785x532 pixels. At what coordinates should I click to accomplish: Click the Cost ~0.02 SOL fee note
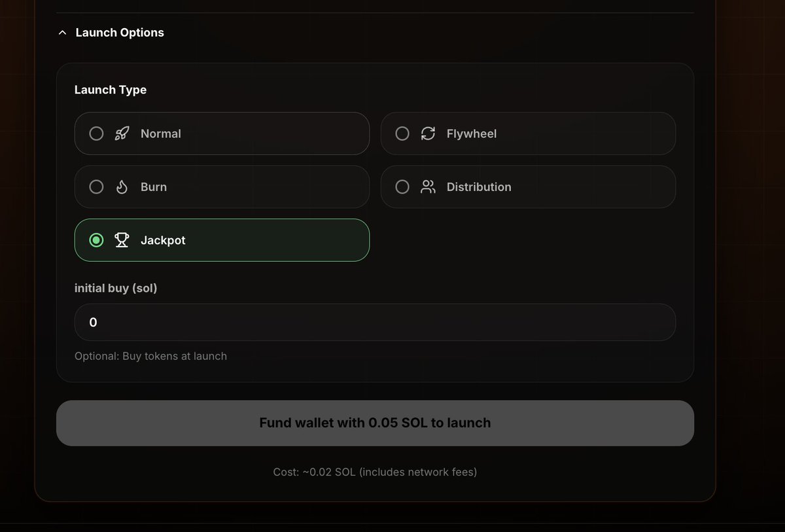tap(375, 472)
